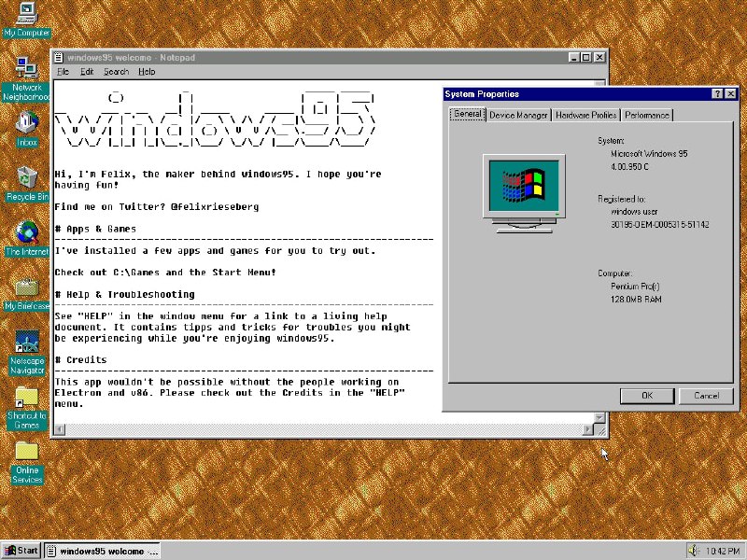Click the Start button
The image size is (747, 560).
point(21,550)
